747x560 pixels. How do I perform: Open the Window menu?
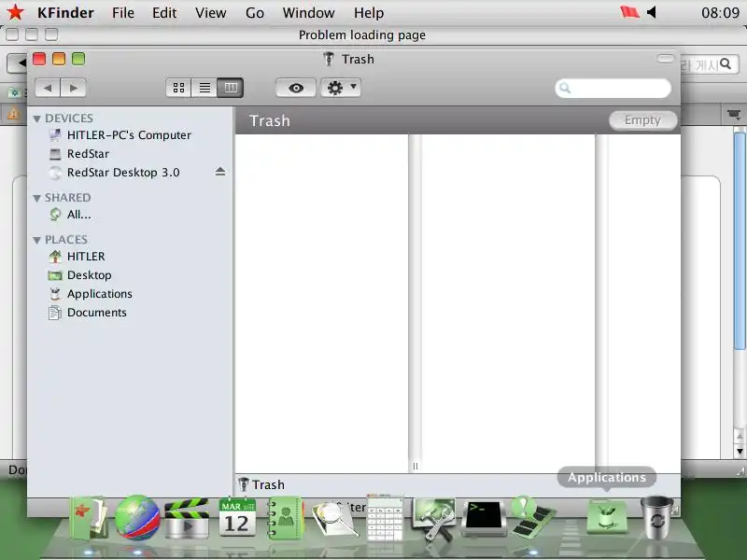click(x=309, y=13)
